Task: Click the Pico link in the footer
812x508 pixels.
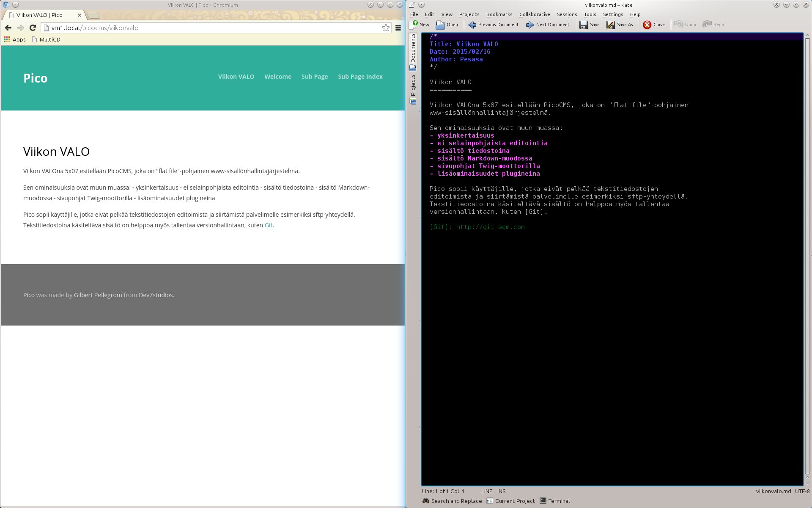Action: (x=29, y=295)
